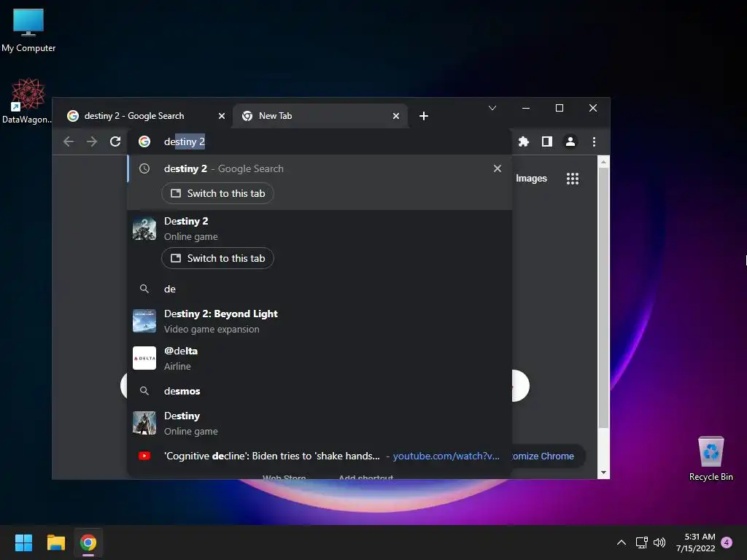747x560 pixels.
Task: Click the clock history icon beside destiny 2
Action: tap(144, 168)
